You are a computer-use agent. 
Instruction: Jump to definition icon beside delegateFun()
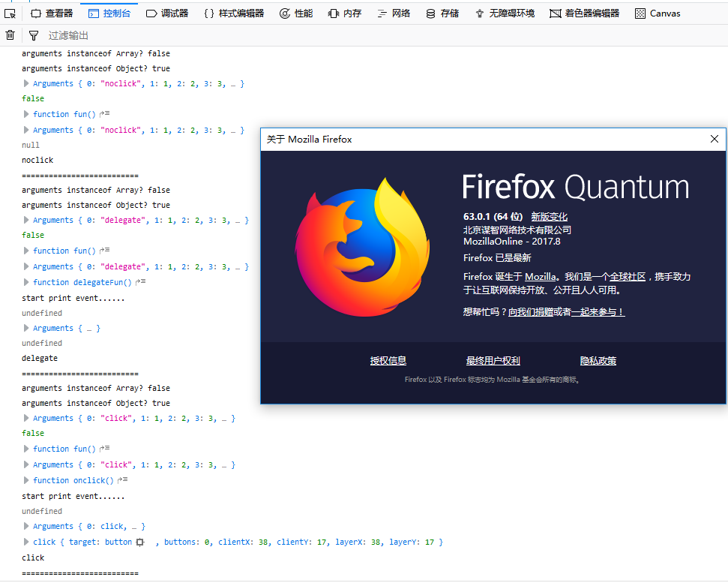141,282
